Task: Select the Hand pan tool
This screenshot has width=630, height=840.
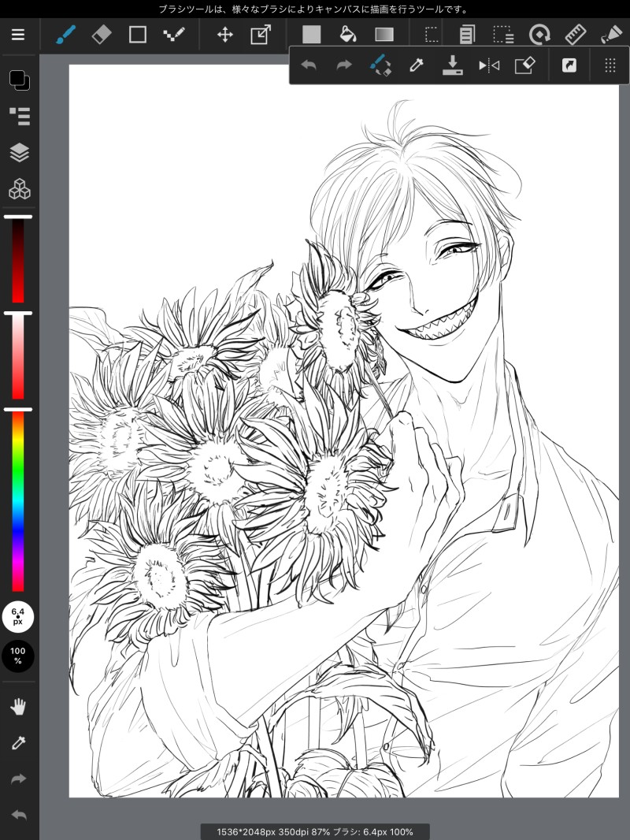Action: point(18,707)
